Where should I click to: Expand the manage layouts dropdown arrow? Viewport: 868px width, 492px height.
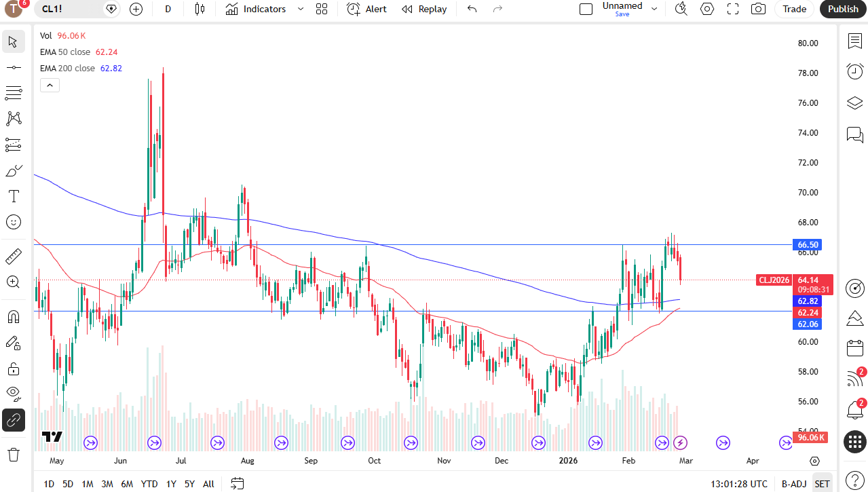tap(654, 9)
